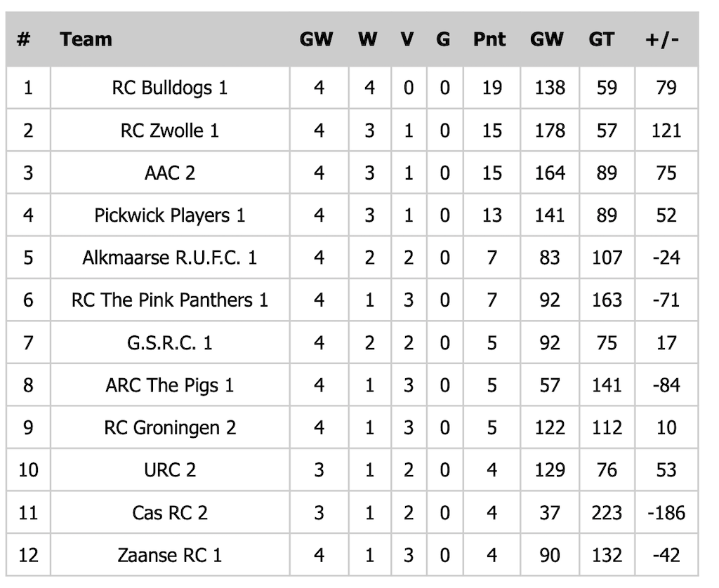Click on Pickwick Players 1

[x=170, y=215]
